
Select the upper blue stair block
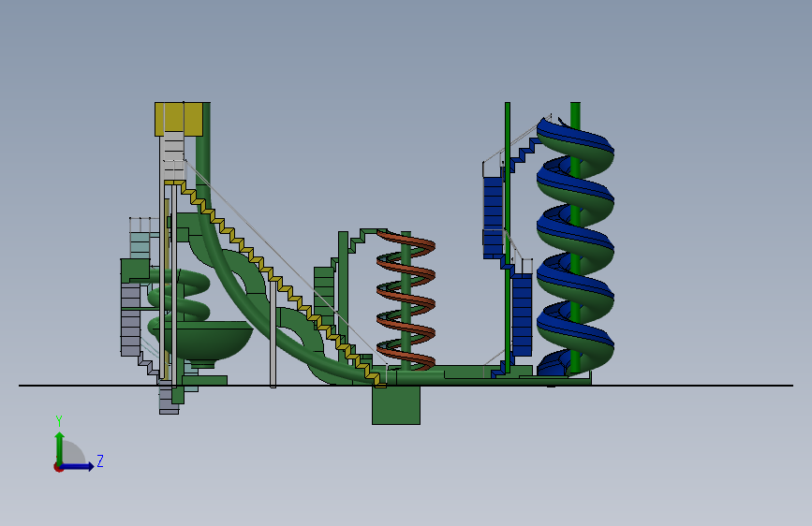(493, 217)
